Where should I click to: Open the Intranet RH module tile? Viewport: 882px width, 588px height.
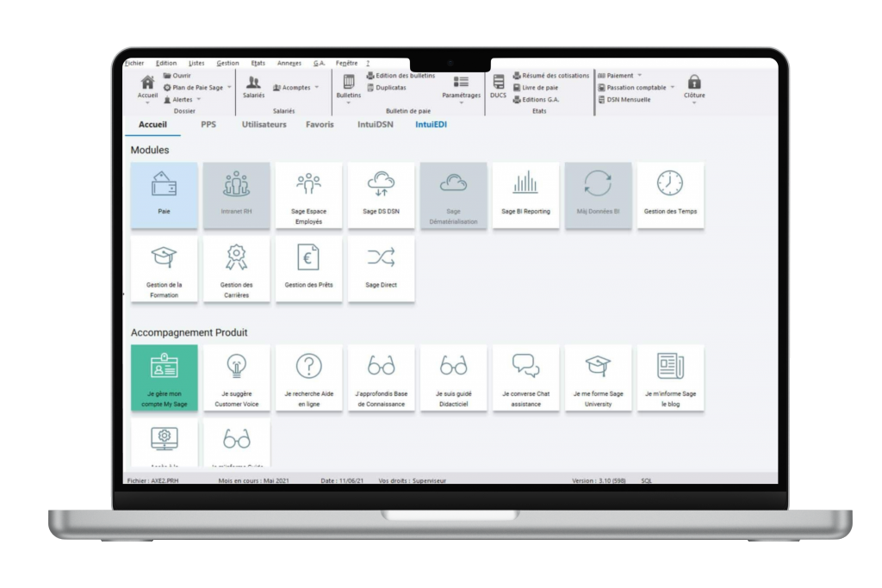(x=236, y=195)
